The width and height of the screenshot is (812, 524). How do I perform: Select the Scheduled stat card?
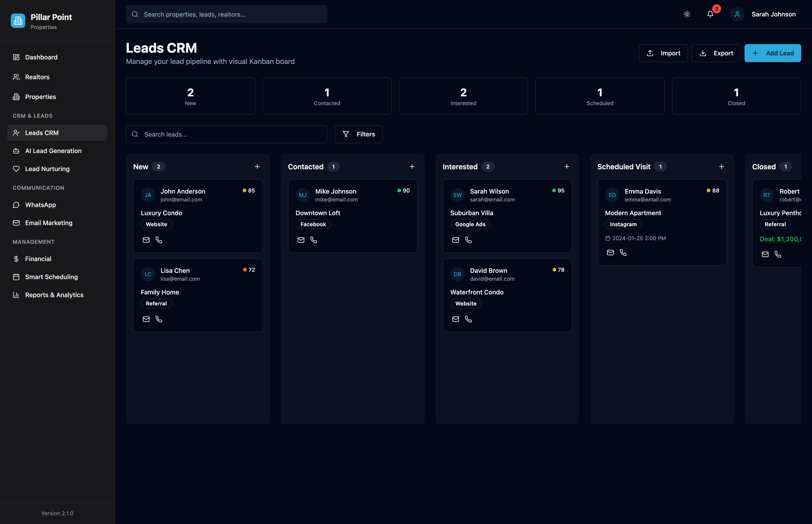tap(600, 96)
